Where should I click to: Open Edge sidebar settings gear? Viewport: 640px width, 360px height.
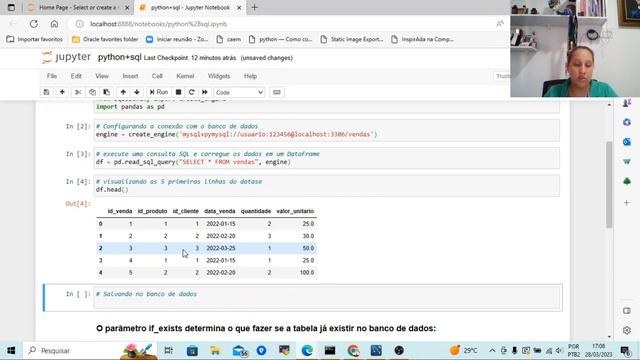tap(627, 330)
